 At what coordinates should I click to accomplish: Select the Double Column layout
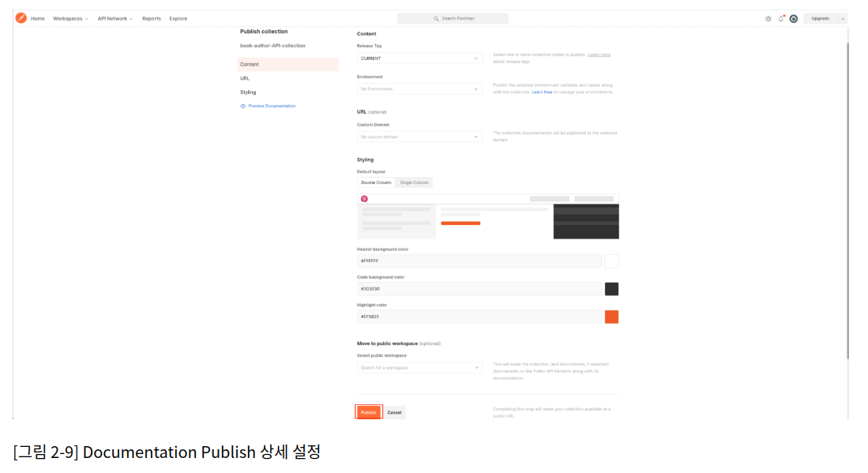click(377, 182)
